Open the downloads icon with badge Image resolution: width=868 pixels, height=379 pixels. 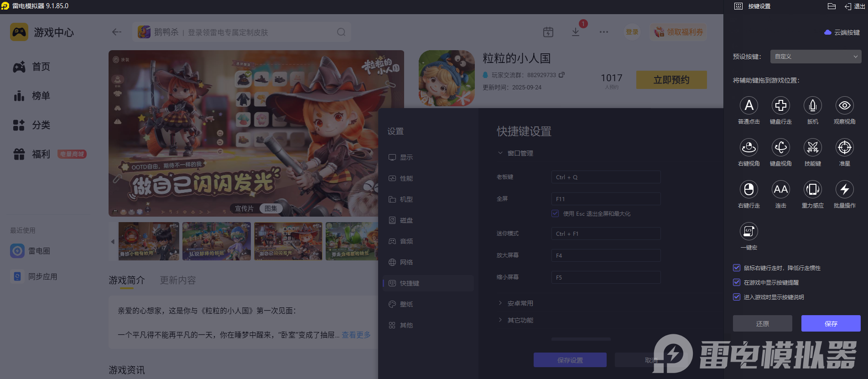coord(576,32)
